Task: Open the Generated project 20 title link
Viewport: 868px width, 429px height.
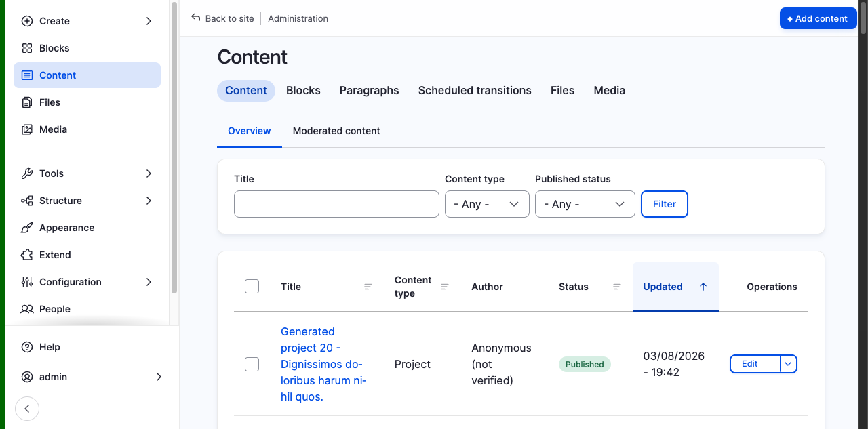Action: click(323, 364)
